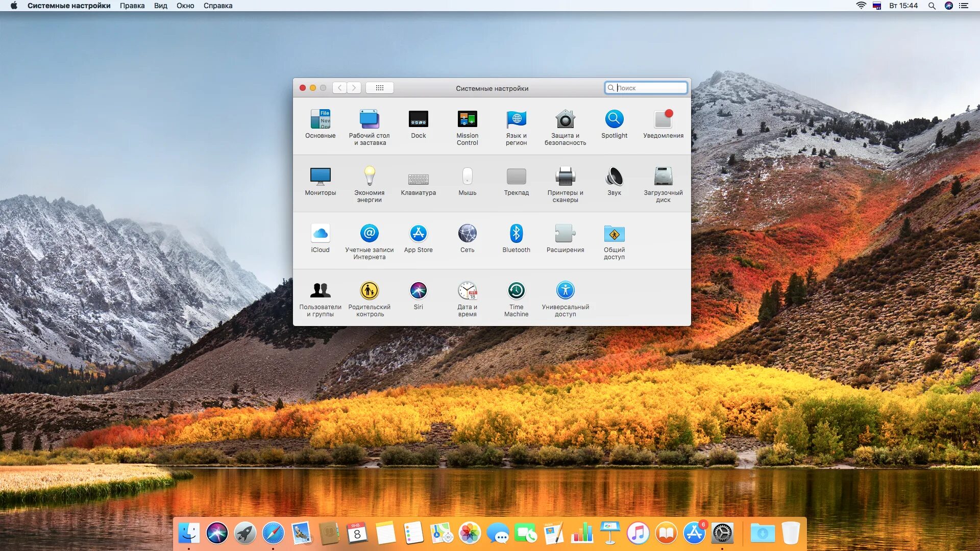Open the Справка menu
This screenshot has height=551, width=980.
pos(218,6)
